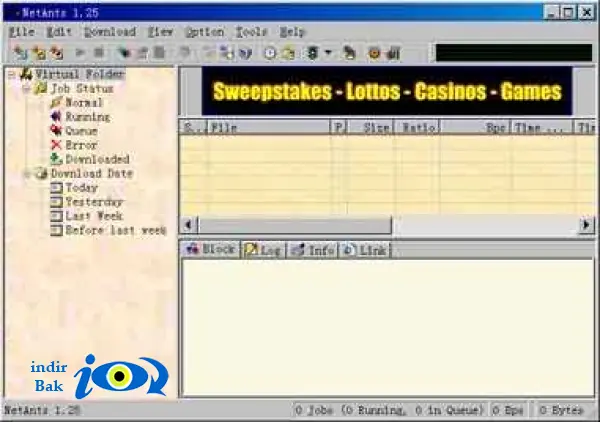The height and width of the screenshot is (422, 600).
Task: Select the 'Running' tree label
Action: click(88, 117)
